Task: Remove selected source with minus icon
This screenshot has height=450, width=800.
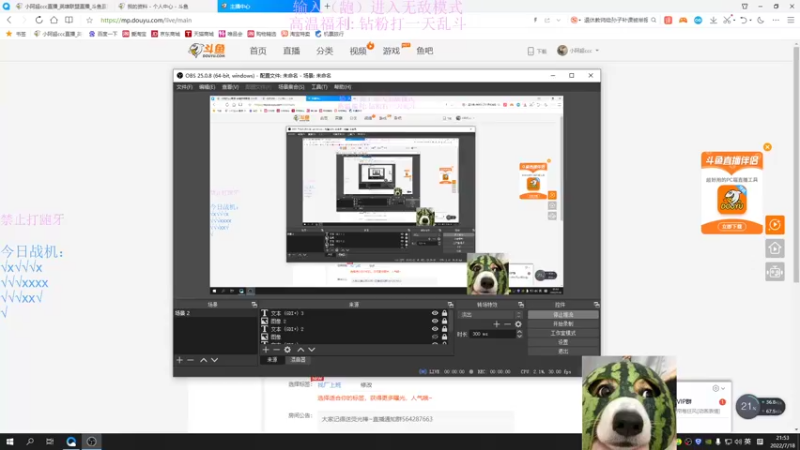Action: [277, 349]
